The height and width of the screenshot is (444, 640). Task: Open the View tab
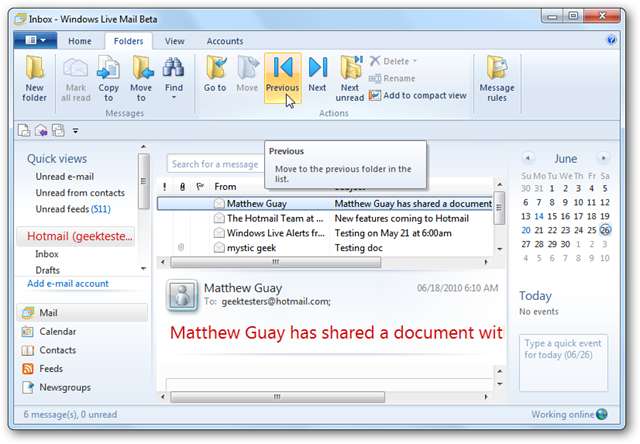pos(175,41)
